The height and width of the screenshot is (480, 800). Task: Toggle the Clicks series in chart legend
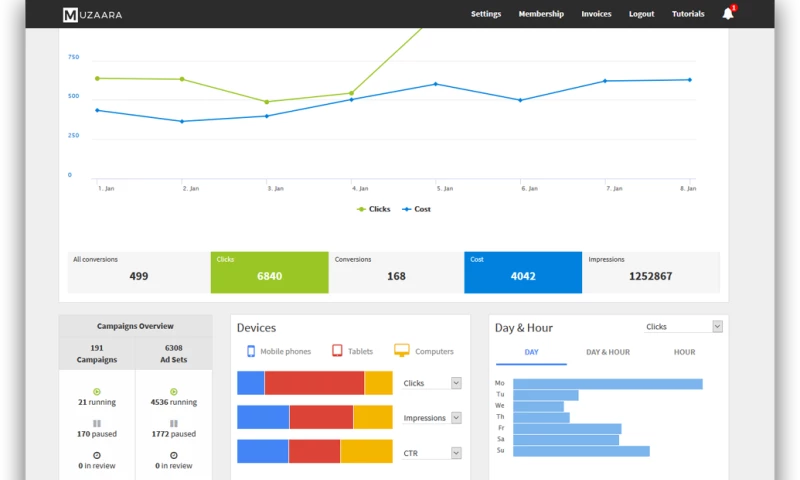[374, 209]
